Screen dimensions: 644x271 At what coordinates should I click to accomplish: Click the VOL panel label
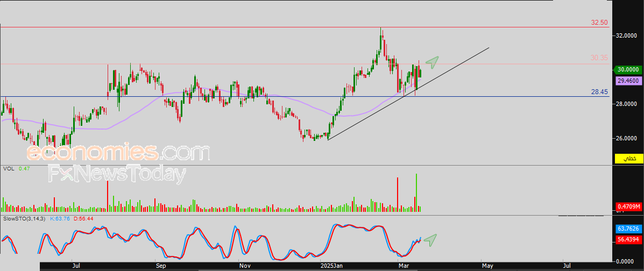(x=8, y=169)
